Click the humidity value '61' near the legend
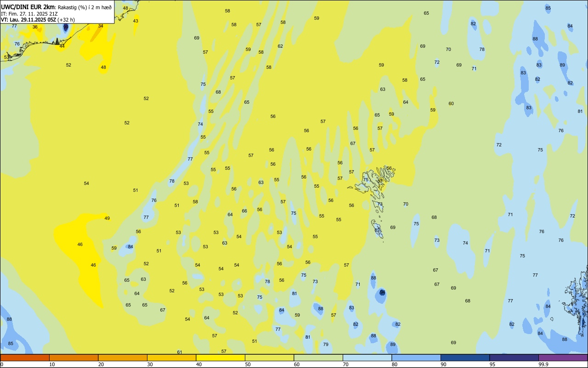Image resolution: width=588 pixels, height=368 pixels. pos(180,352)
